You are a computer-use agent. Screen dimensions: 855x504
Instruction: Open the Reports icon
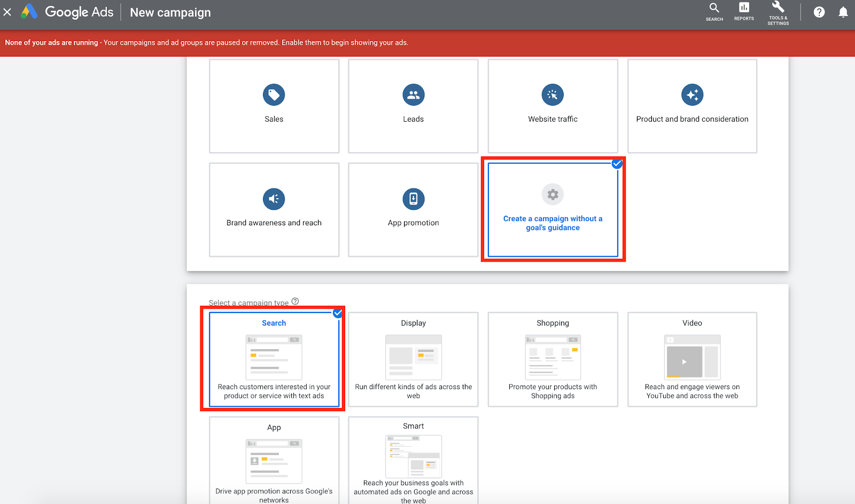743,12
